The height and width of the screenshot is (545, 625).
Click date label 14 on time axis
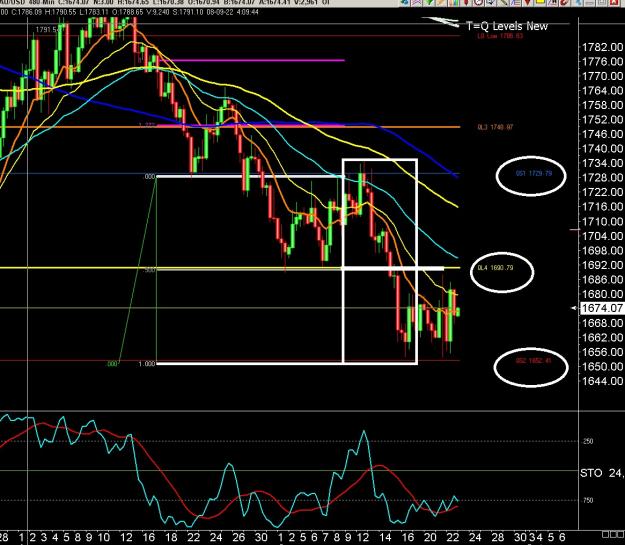click(x=385, y=537)
